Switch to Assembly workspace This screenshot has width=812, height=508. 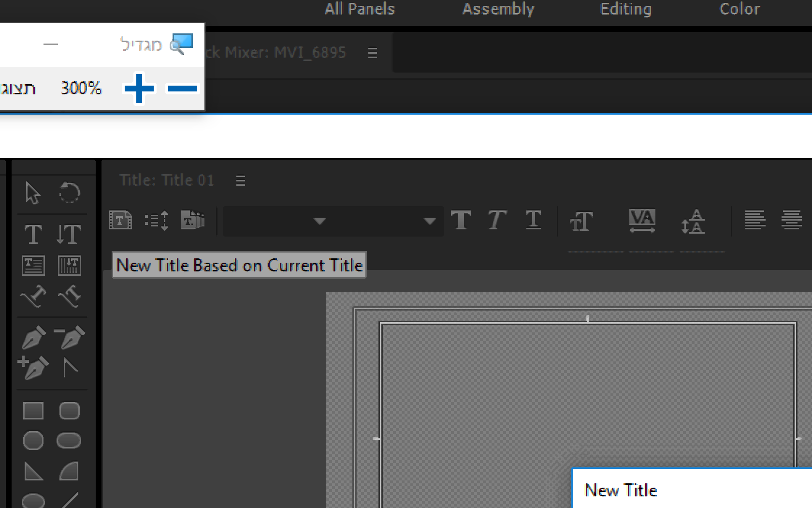(498, 9)
